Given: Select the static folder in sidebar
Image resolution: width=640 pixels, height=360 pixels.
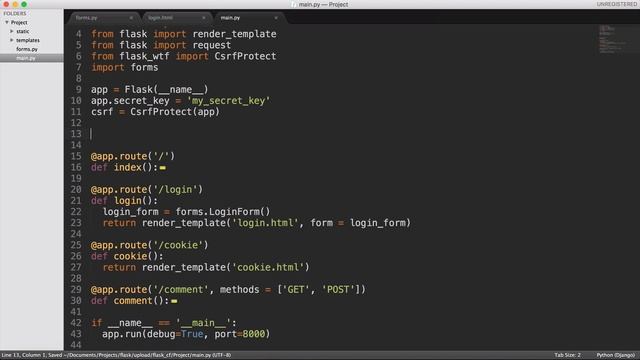Looking at the screenshot, I should pos(22,31).
